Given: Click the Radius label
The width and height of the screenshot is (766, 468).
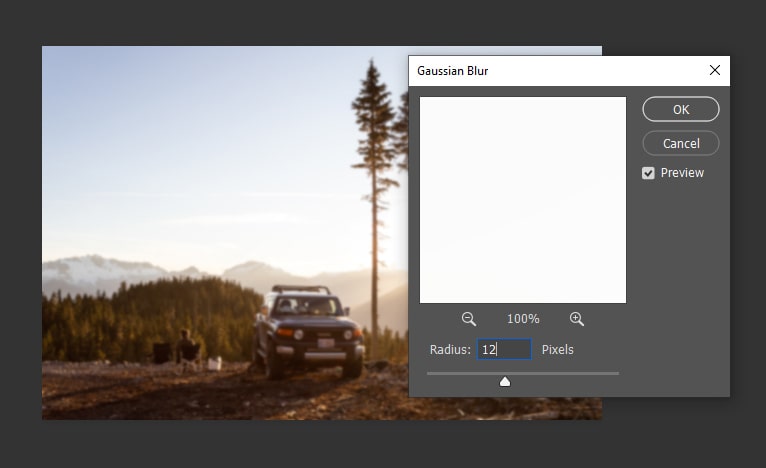Looking at the screenshot, I should point(450,349).
